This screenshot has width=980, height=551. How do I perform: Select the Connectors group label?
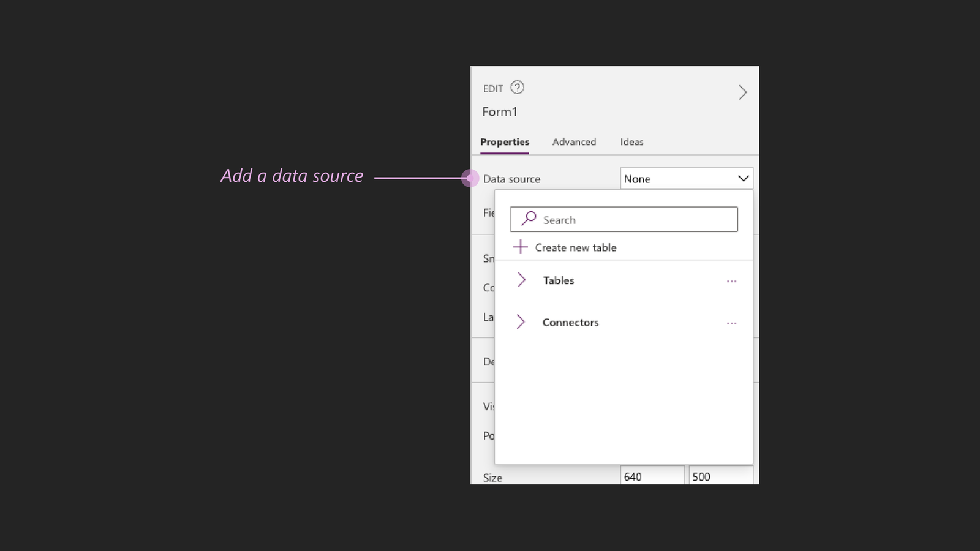570,323
